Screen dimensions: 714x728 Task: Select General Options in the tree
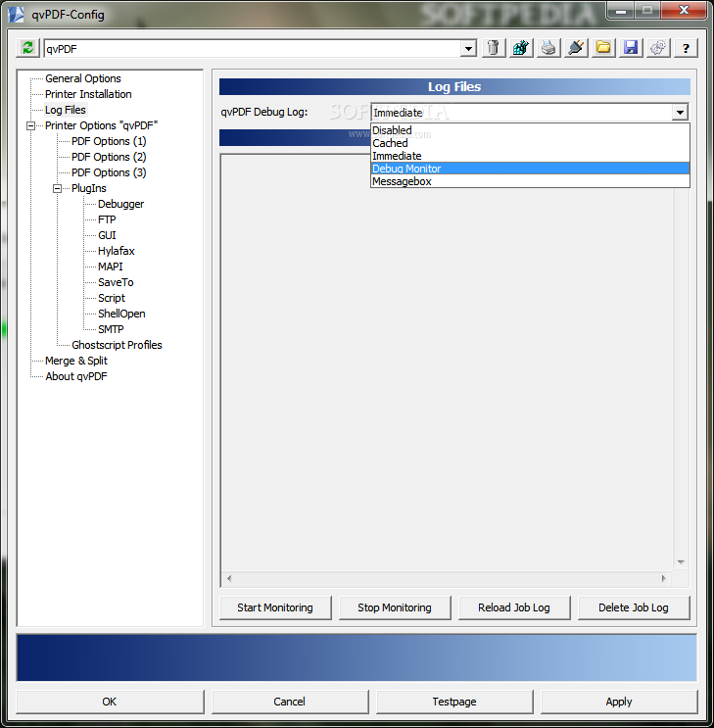(83, 78)
